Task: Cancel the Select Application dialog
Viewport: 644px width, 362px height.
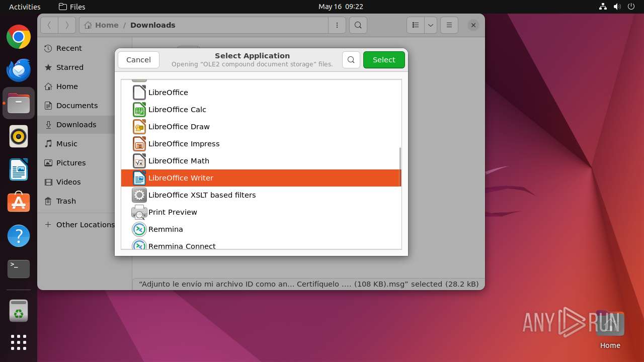Action: 138,60
